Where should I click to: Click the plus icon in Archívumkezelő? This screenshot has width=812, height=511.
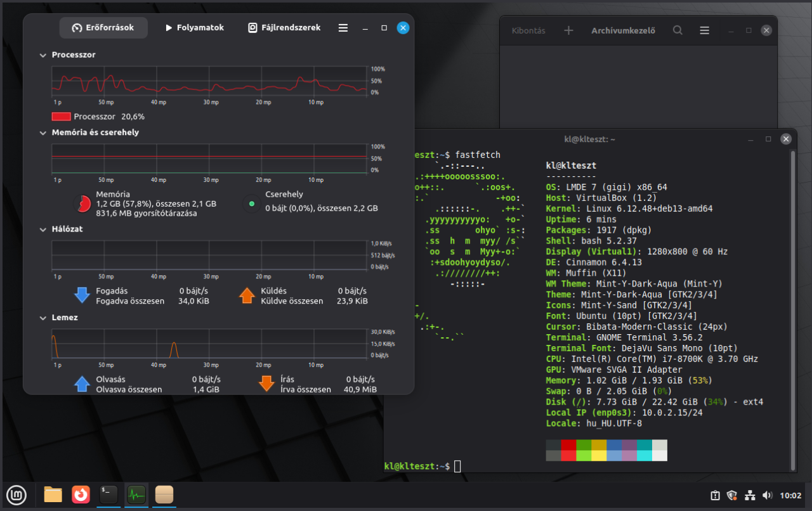pos(568,30)
